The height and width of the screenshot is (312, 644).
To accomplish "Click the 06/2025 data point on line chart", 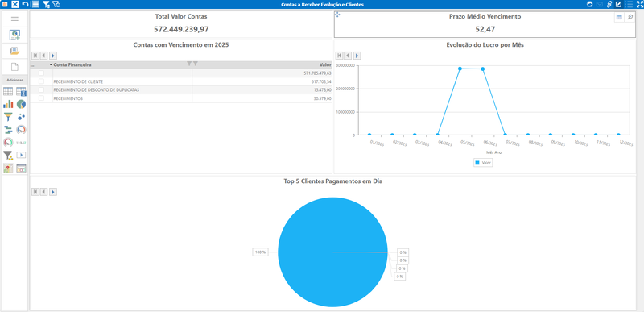I will point(482,69).
